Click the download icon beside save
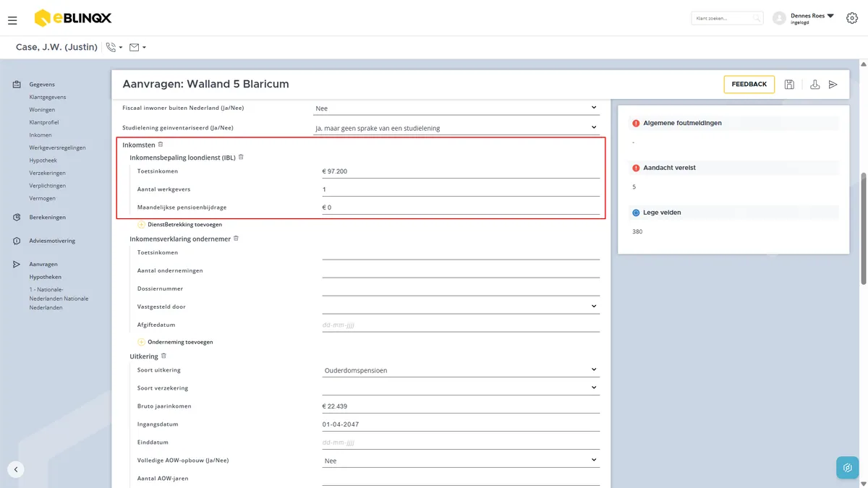This screenshot has width=868, height=488. click(814, 85)
